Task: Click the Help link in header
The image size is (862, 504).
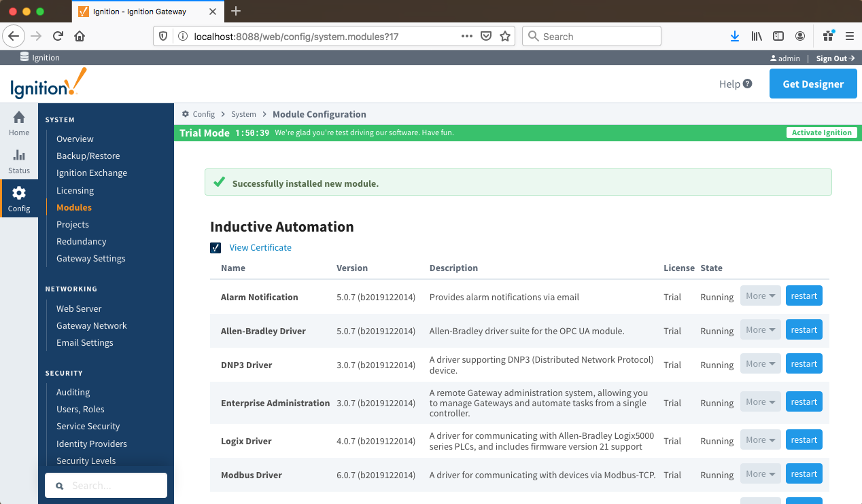Action: [729, 84]
